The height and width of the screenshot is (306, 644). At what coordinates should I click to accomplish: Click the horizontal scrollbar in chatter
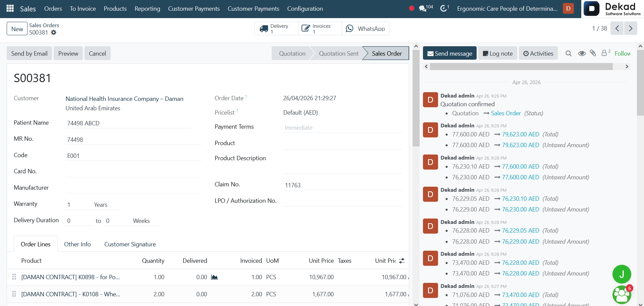tap(521, 67)
